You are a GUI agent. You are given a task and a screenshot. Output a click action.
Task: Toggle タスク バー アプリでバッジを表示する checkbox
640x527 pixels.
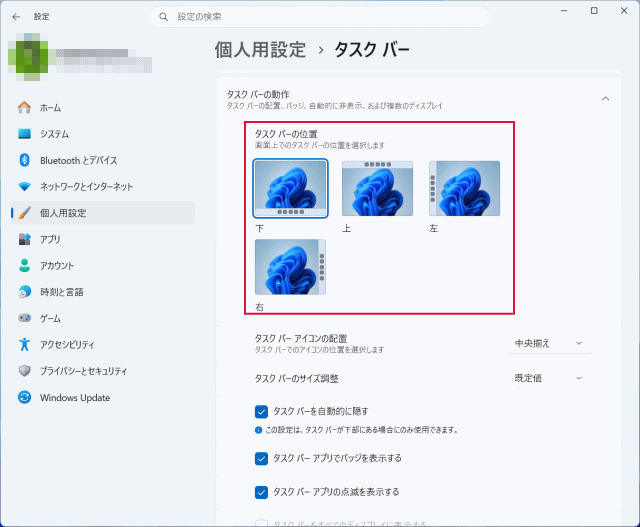(261, 458)
